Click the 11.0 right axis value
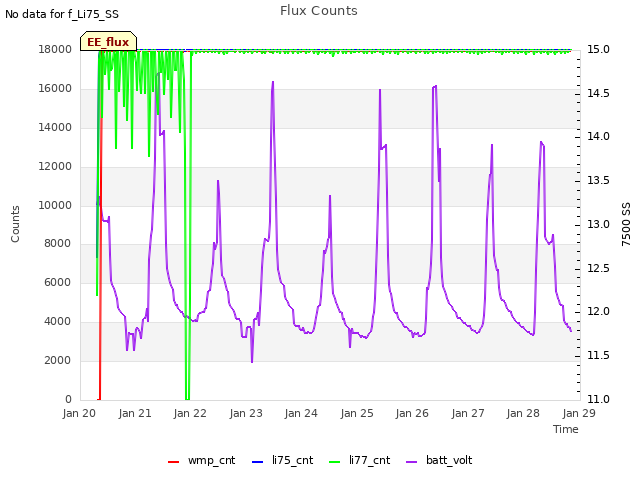Screen dimensions: 640x480 (x=598, y=399)
